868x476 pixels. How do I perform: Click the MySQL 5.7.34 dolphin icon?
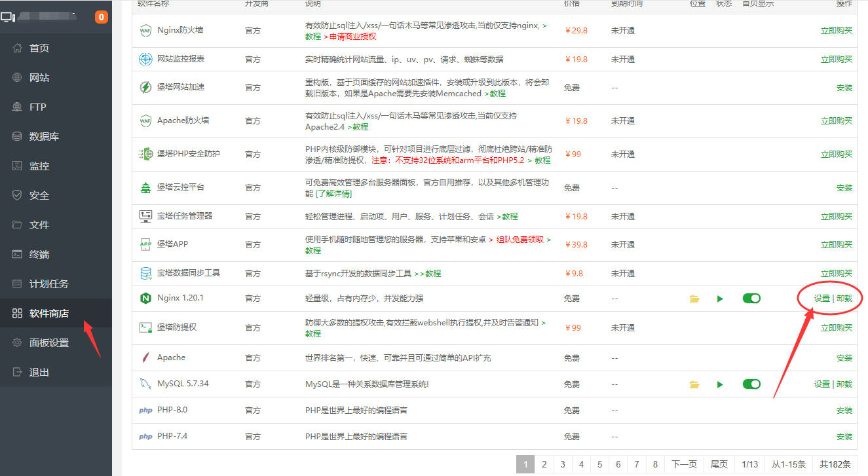coord(145,384)
